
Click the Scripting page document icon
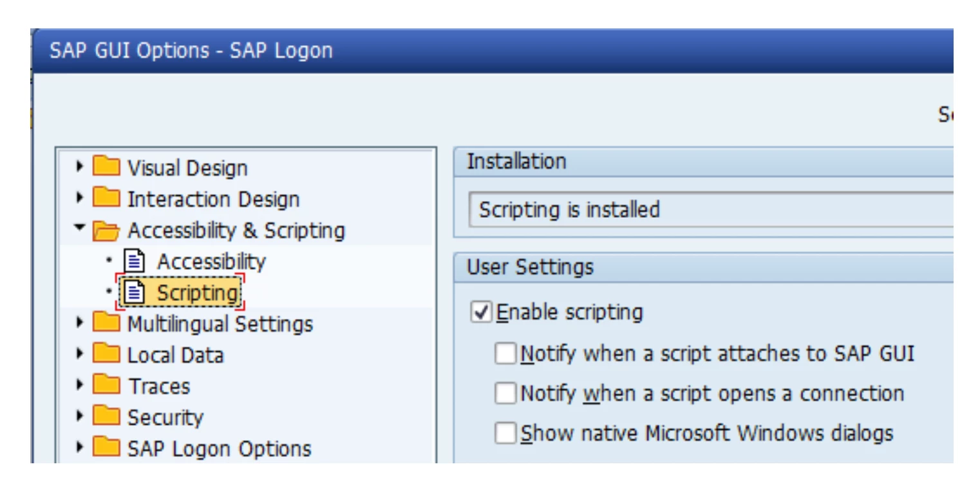(x=134, y=293)
